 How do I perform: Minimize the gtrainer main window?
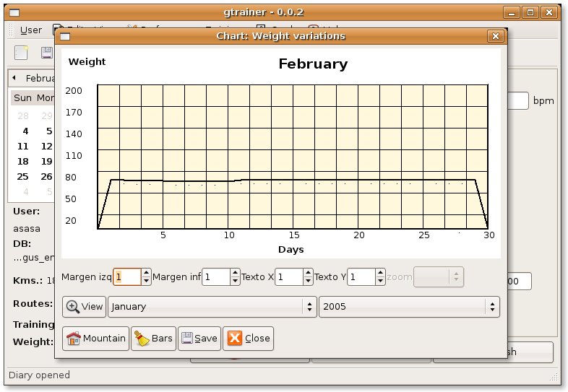click(512, 13)
